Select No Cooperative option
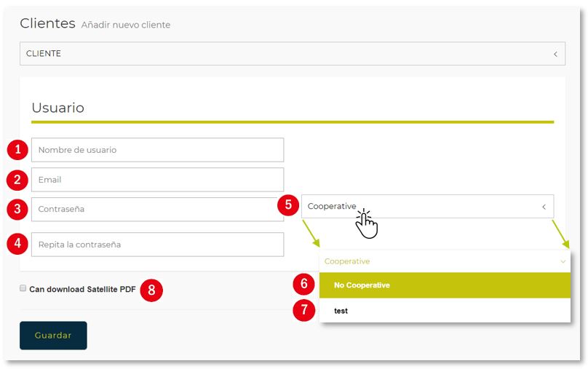This screenshot has width=588, height=369. [445, 285]
